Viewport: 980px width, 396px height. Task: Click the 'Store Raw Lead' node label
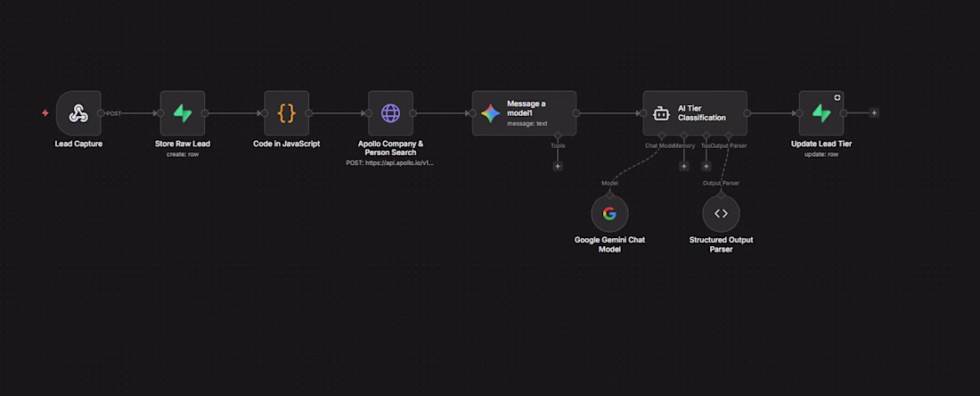tap(183, 144)
